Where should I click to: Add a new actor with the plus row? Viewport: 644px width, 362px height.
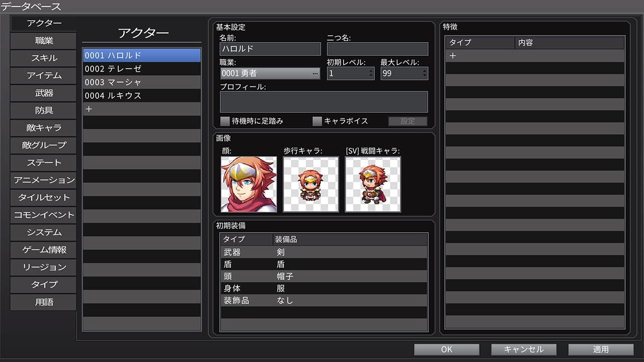(142, 109)
